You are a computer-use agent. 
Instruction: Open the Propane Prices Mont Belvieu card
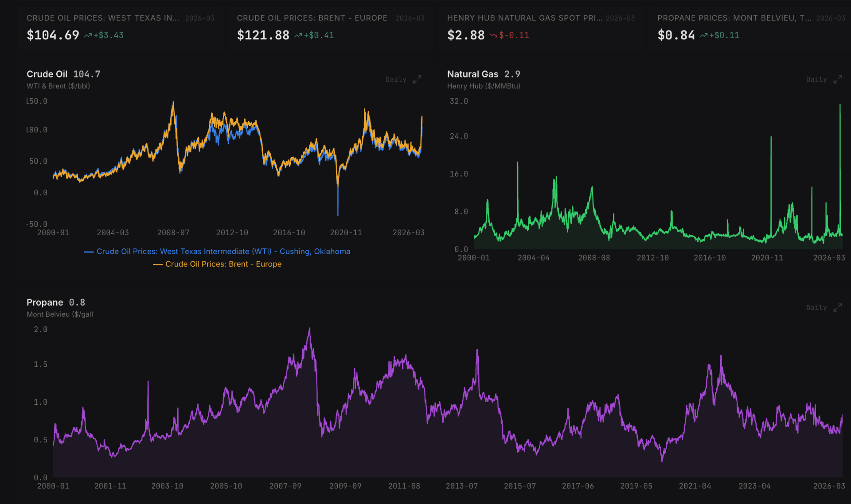coord(750,27)
